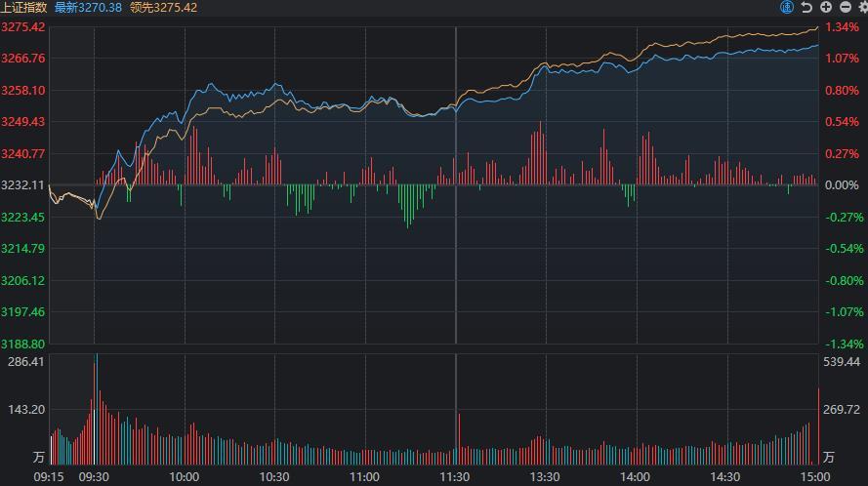Click the blue 速 quick-trade icon
Screen dimensions: 868x486
[x=787, y=7]
